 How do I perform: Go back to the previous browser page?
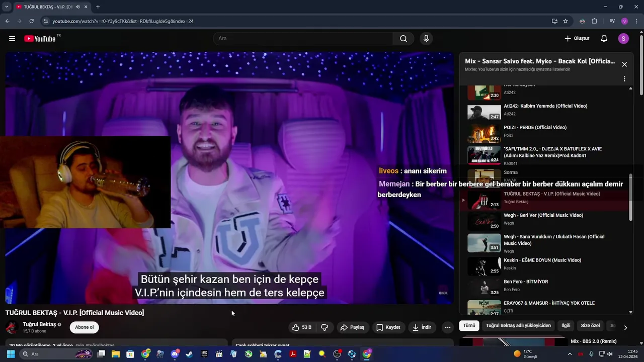[7, 21]
